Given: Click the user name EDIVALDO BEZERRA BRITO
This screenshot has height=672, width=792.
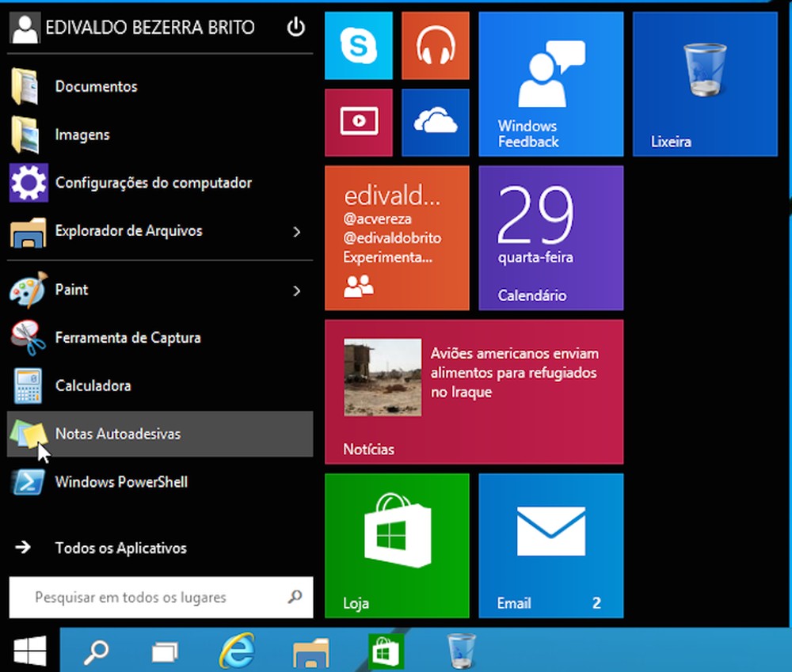Looking at the screenshot, I should tap(150, 27).
